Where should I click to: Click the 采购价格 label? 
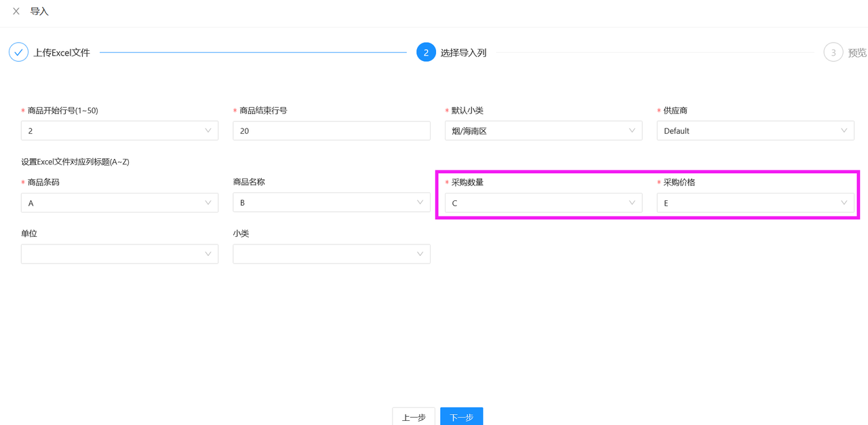click(x=679, y=182)
